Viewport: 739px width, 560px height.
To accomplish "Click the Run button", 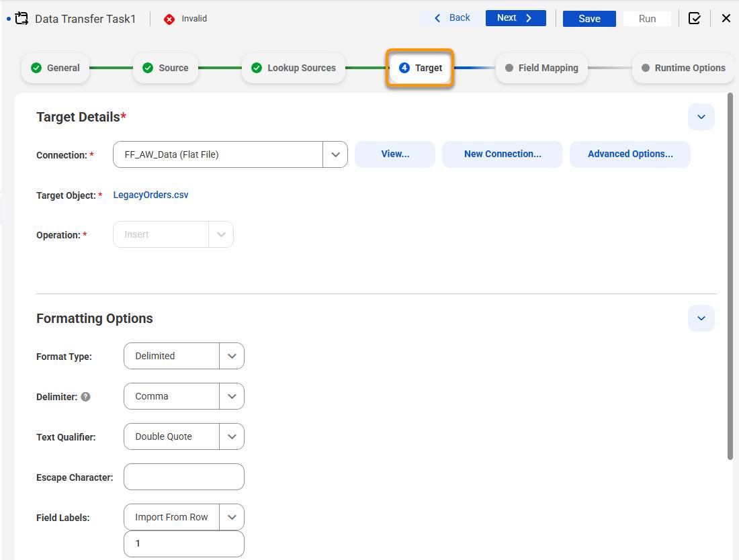I will (x=647, y=18).
